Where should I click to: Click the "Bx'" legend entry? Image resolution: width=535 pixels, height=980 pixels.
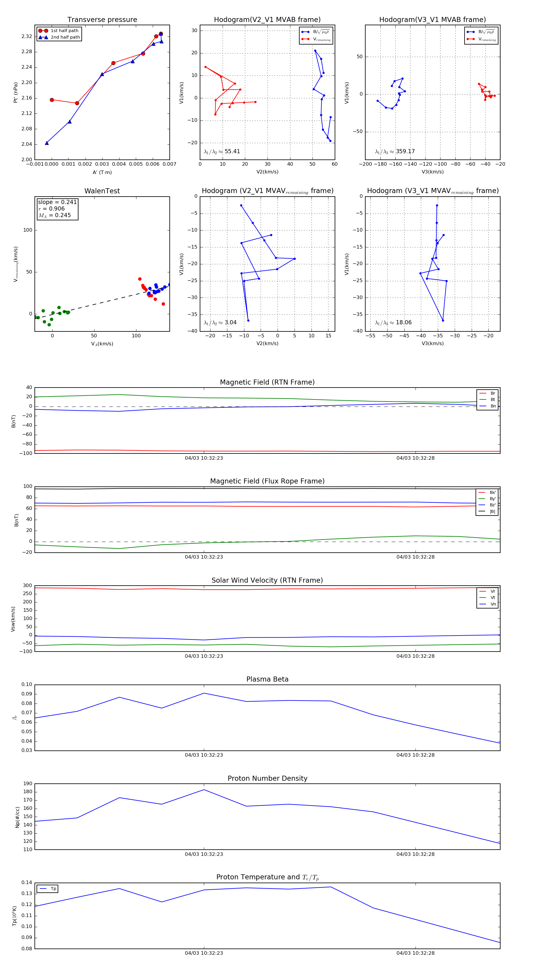[x=487, y=492]
